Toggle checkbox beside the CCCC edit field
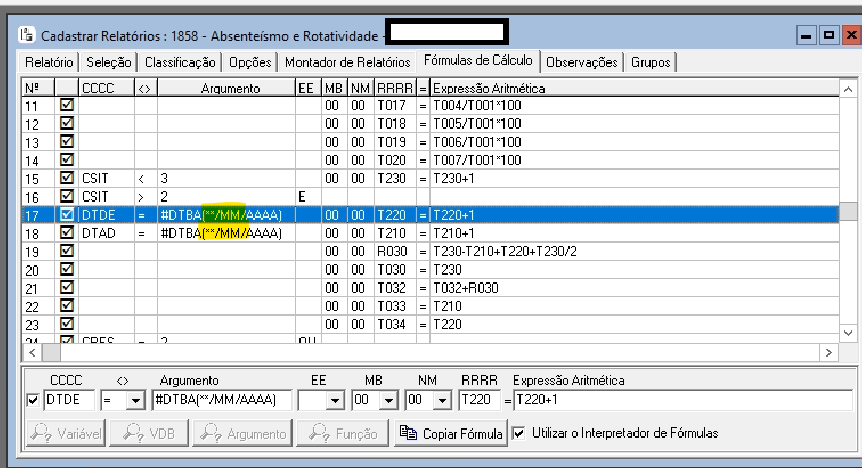The height and width of the screenshot is (468, 862). [x=32, y=401]
